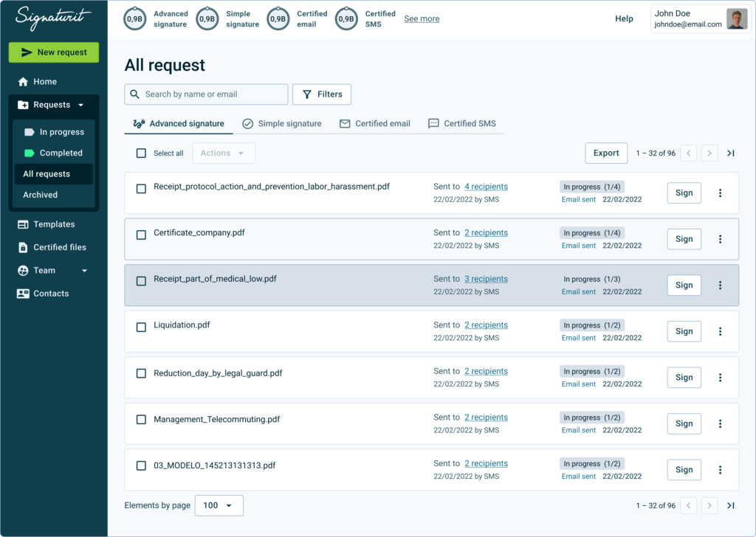Click the Home icon in sidebar

pos(23,82)
